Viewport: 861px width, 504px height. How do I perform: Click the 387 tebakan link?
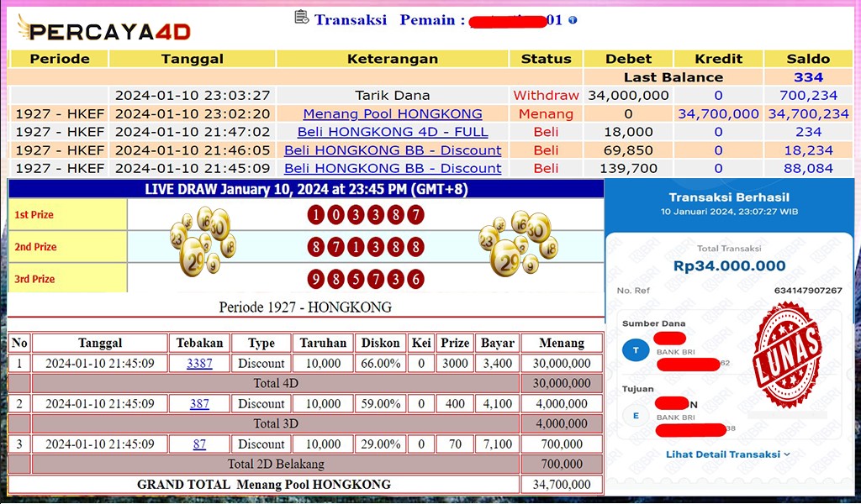tap(199, 404)
